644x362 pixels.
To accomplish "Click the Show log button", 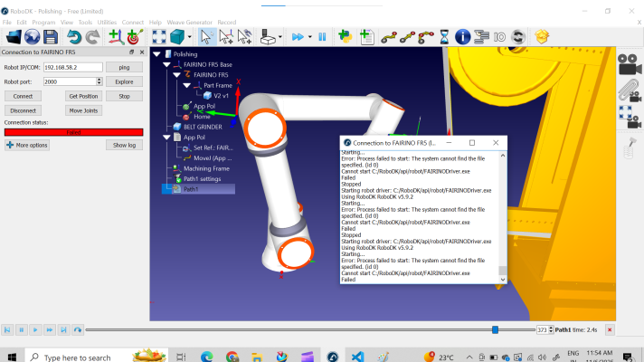I will click(124, 145).
